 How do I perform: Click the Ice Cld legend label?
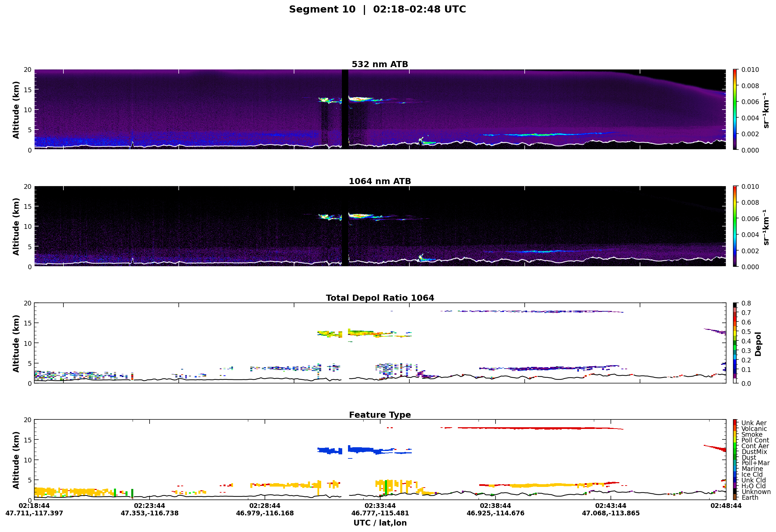point(752,474)
